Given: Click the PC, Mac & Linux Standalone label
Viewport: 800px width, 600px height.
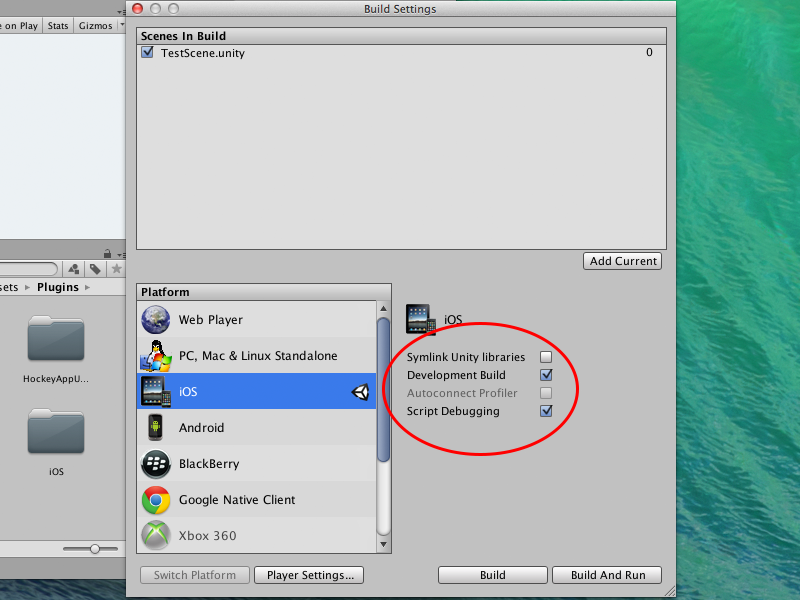Looking at the screenshot, I should tap(258, 356).
